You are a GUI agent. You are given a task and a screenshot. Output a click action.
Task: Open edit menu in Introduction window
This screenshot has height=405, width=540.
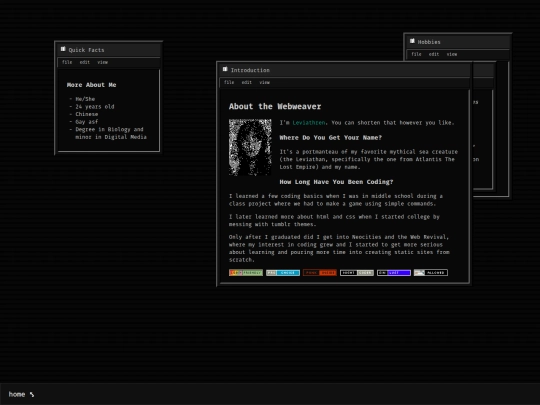[247, 82]
